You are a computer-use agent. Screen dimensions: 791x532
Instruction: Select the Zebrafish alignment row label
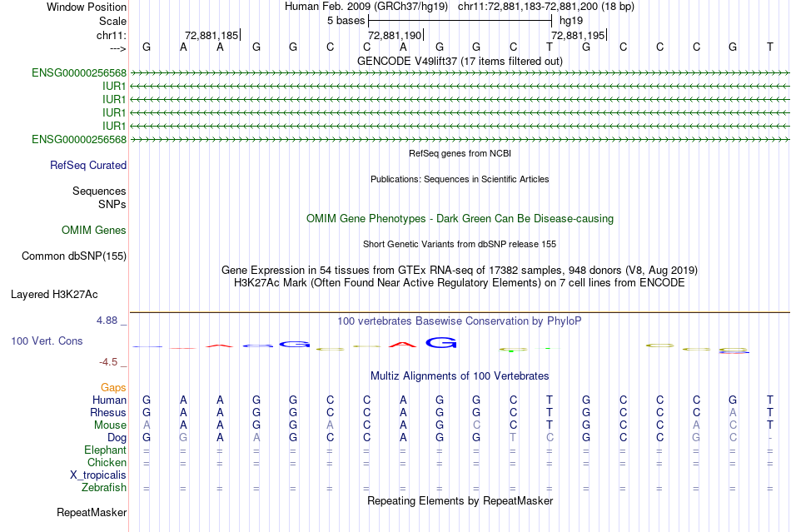coord(104,488)
